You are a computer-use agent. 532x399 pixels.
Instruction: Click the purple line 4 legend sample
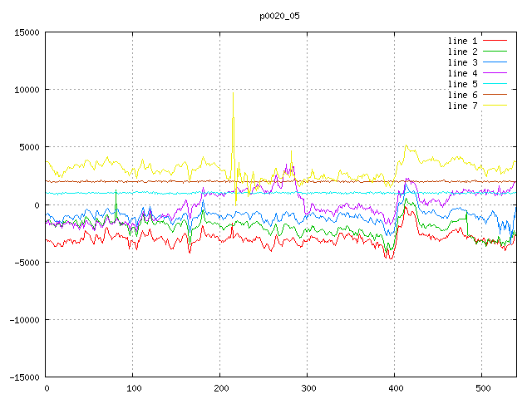point(495,73)
